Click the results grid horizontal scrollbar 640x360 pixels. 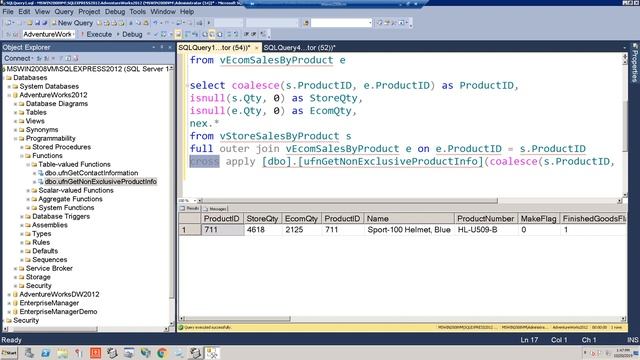click(x=238, y=319)
